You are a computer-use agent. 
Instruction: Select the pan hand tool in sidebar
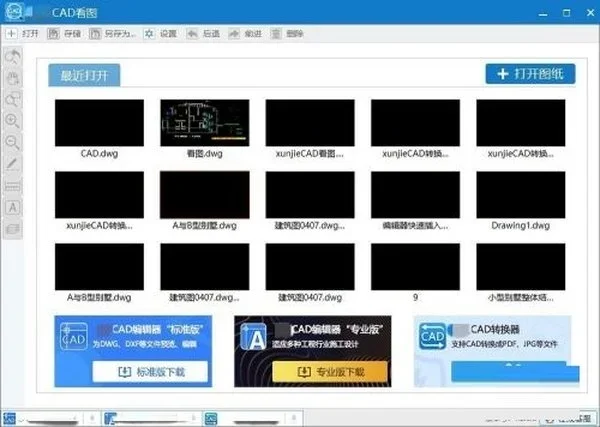point(13,78)
